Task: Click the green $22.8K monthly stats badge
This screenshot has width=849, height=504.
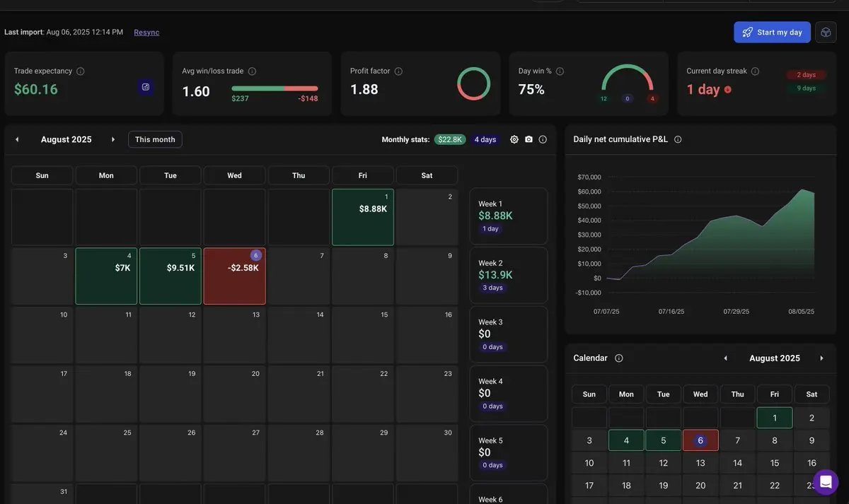Action: click(x=449, y=139)
